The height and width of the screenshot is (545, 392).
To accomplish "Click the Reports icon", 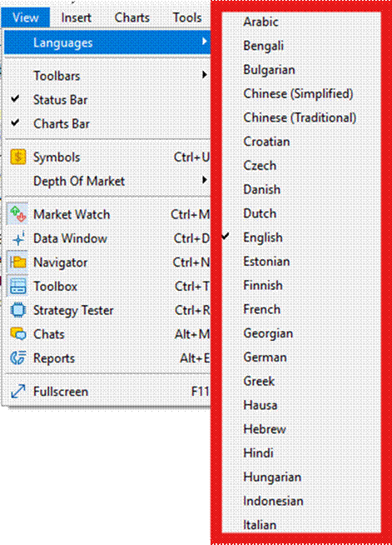I will tap(18, 358).
